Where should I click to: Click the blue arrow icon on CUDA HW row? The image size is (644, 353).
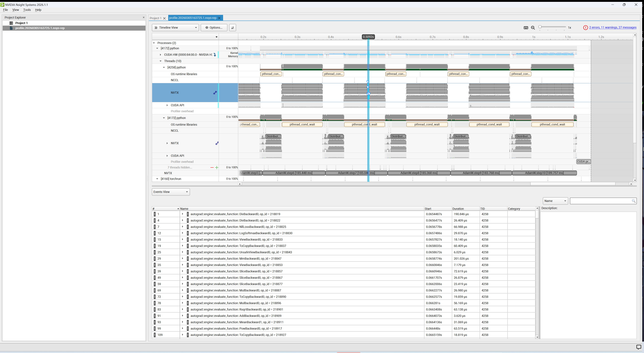tap(215, 55)
